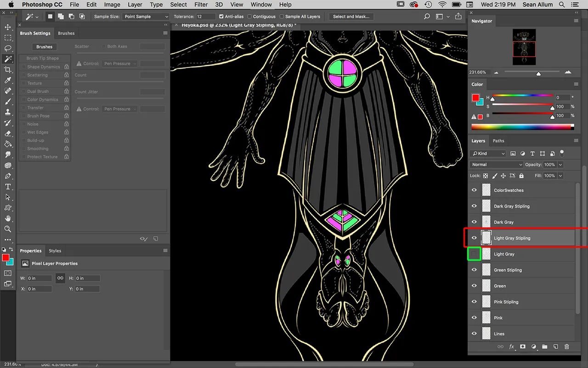Select the Hand tool
Screen dimensions: 588x368
8,218
